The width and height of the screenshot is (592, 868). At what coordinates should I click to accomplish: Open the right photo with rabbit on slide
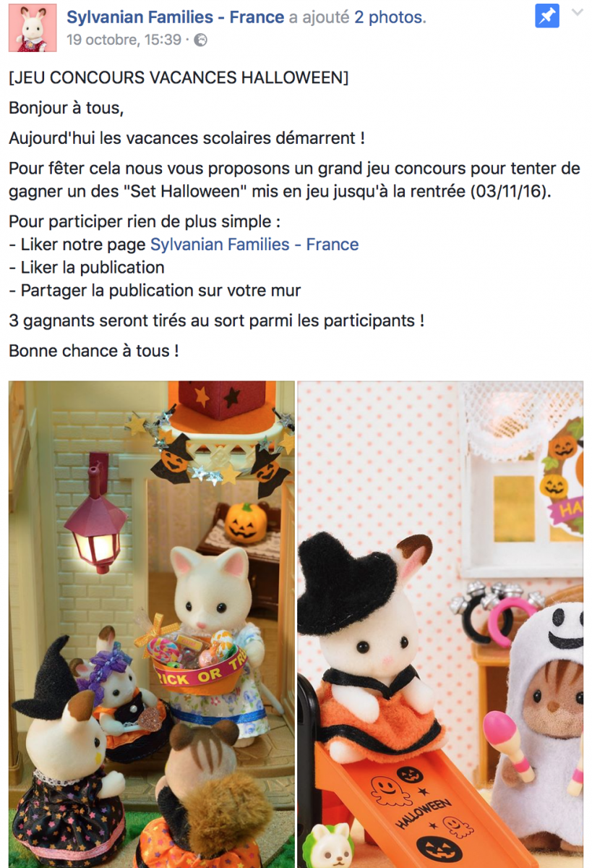[x=440, y=624]
